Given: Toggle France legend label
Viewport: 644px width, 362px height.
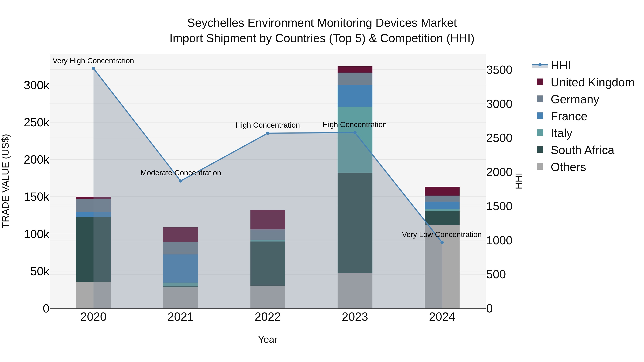Looking at the screenshot, I should [x=569, y=116].
